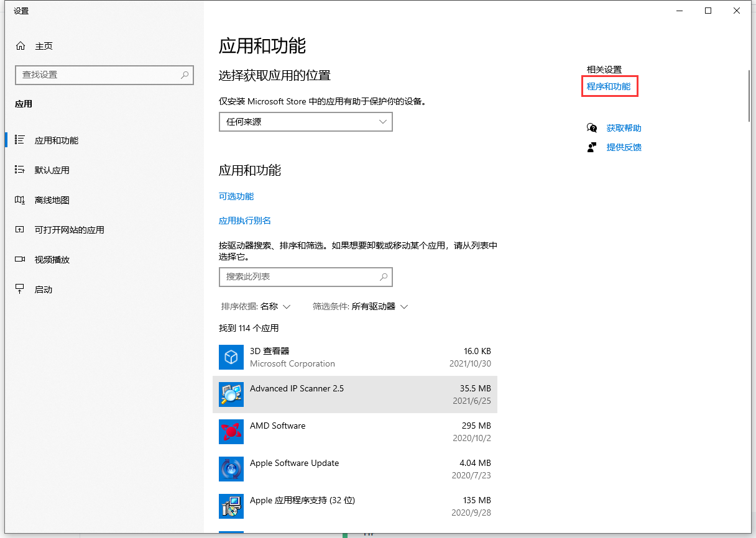The height and width of the screenshot is (538, 756).
Task: Open the 可选功能 link
Action: pyautogui.click(x=236, y=196)
